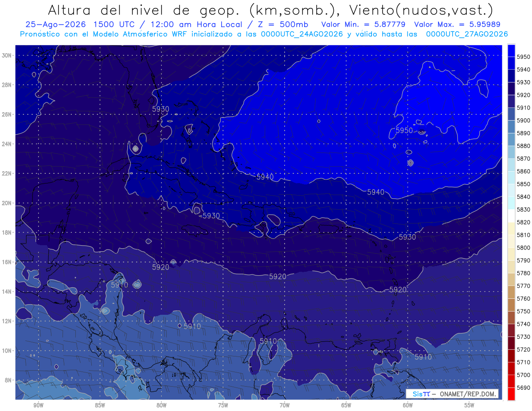Select the white swatch between 5830 and 5820
The height and width of the screenshot is (411, 532).
[x=511, y=215]
